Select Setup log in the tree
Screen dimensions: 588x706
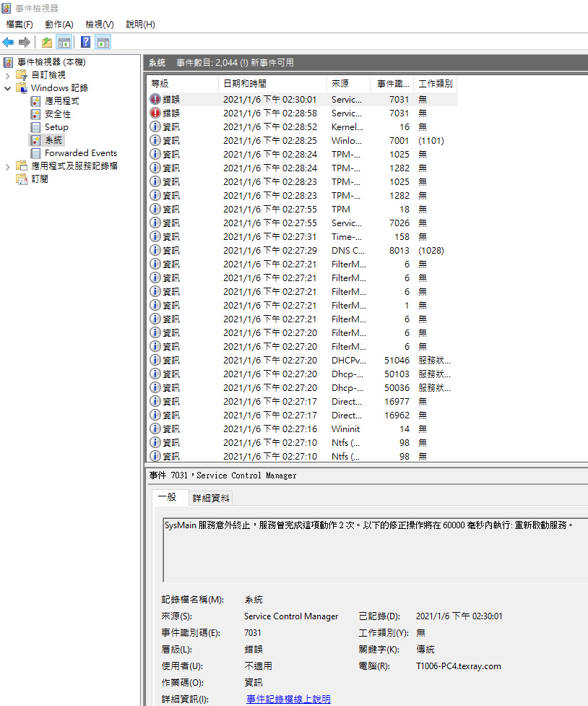point(56,127)
